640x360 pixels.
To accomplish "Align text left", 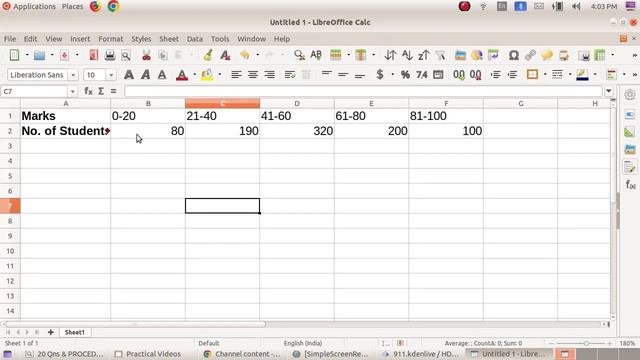I will pyautogui.click(x=236, y=75).
